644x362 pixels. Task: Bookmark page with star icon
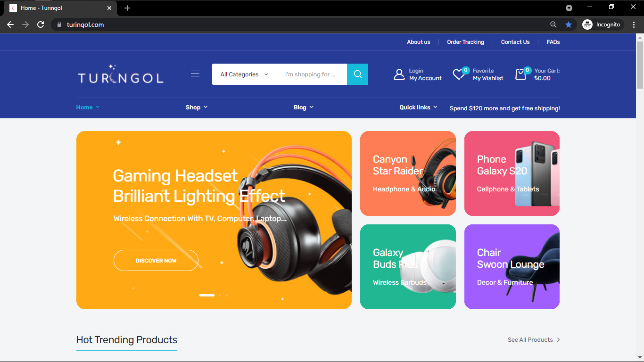pos(569,25)
